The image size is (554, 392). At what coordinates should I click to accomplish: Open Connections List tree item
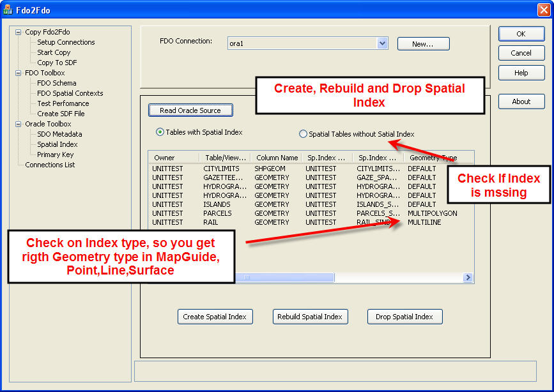[50, 165]
